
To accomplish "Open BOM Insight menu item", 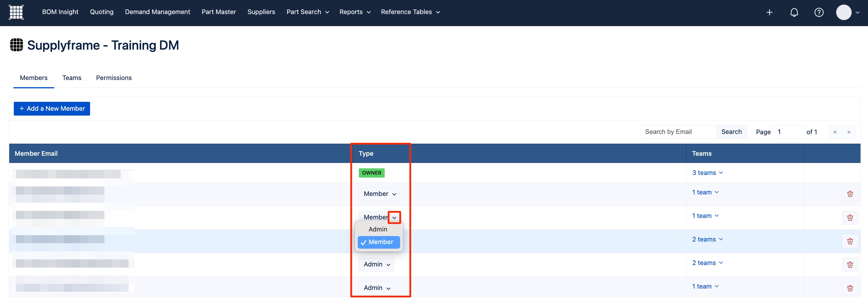I will (60, 12).
